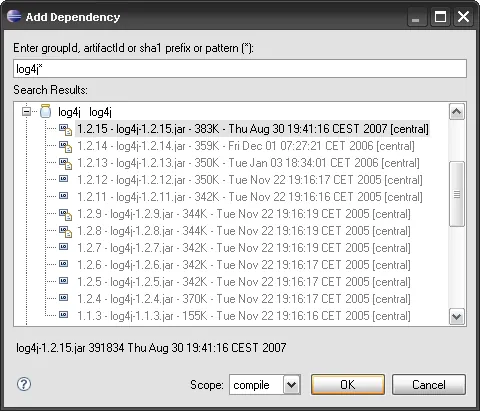Click the artifact icon for version 1.2.14

pos(65,146)
